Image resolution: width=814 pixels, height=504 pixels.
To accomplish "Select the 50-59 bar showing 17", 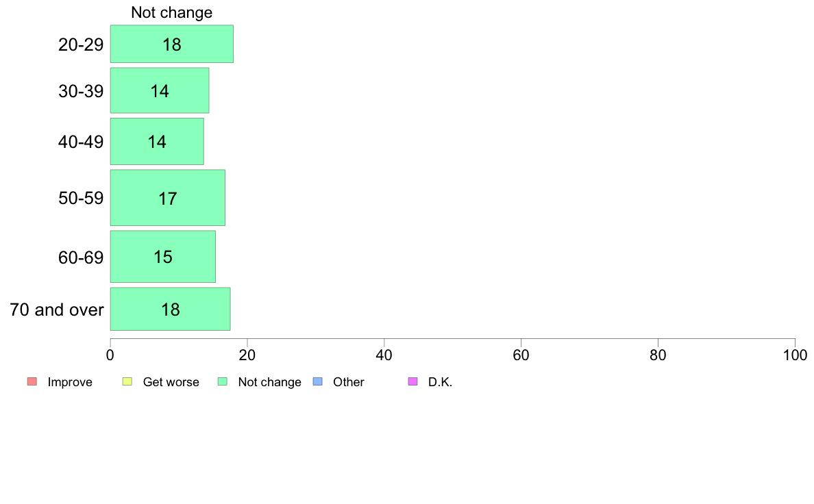I will 168,198.
